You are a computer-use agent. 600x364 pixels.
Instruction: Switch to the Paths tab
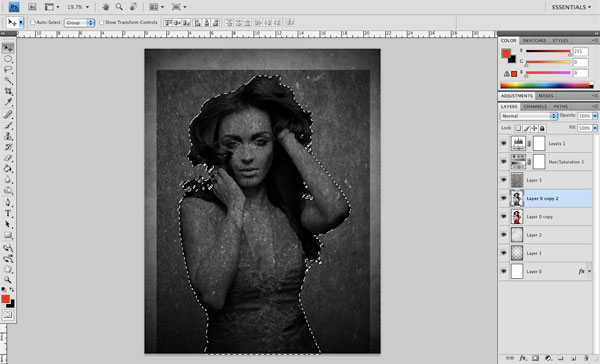(561, 106)
